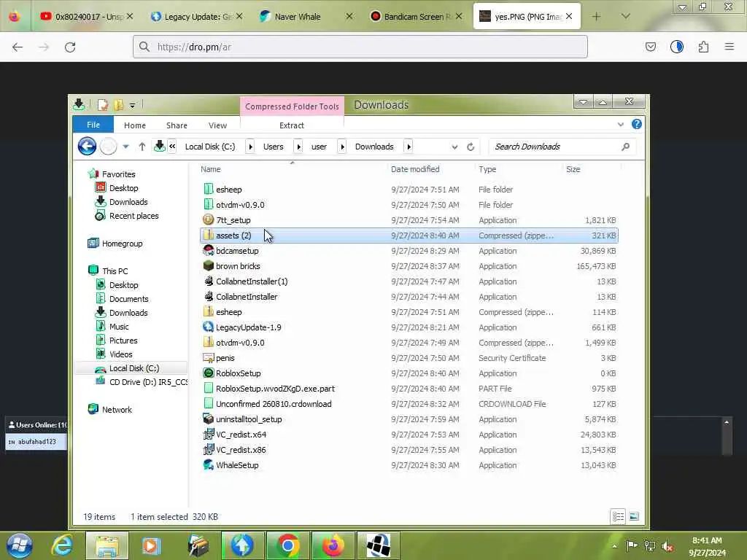Sort files by Date modified column
Screen dimensions: 747x560
coord(415,169)
